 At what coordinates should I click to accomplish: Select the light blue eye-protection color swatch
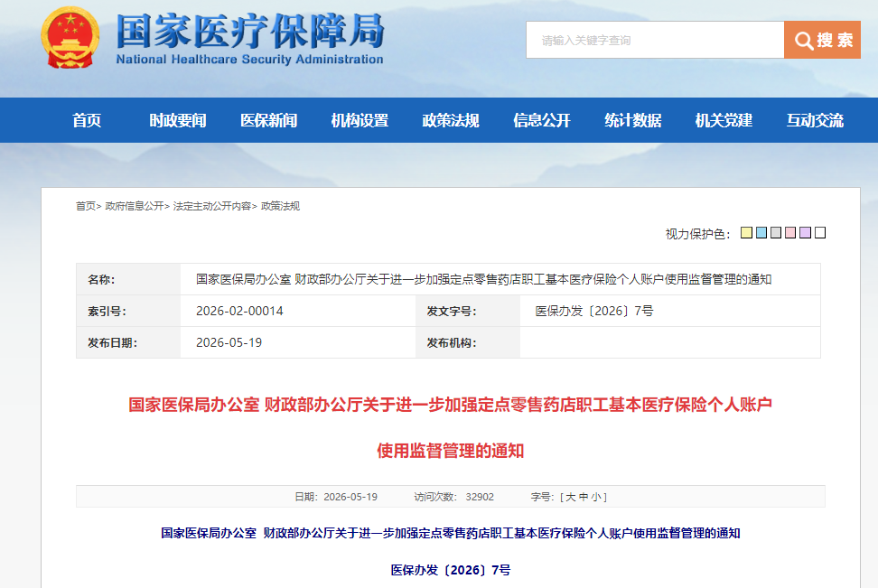(761, 232)
